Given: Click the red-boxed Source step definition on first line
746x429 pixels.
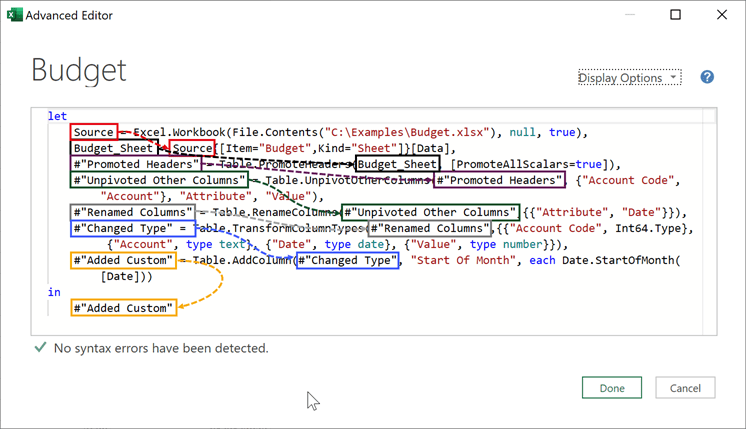Looking at the screenshot, I should pos(94,132).
